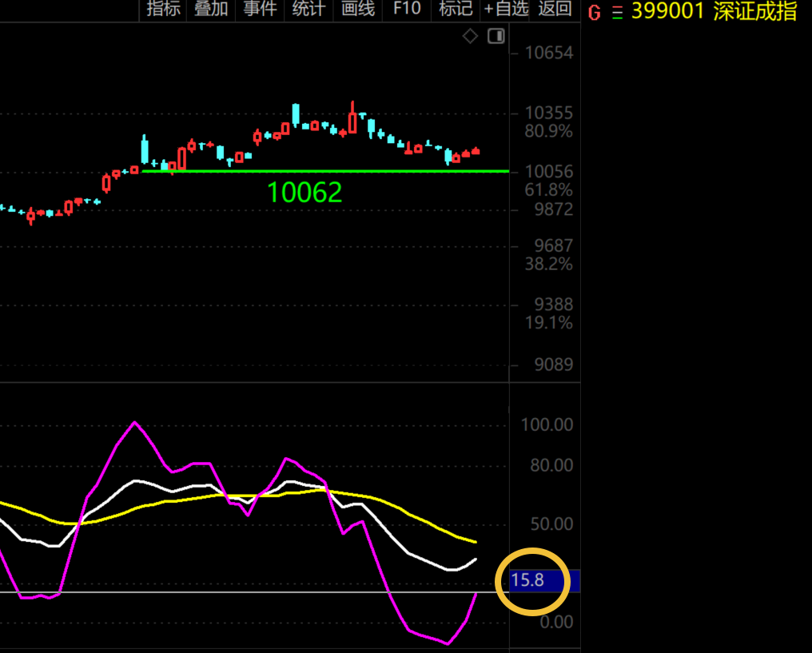Click the 9089 price axis label
The height and width of the screenshot is (653, 812).
[554, 365]
